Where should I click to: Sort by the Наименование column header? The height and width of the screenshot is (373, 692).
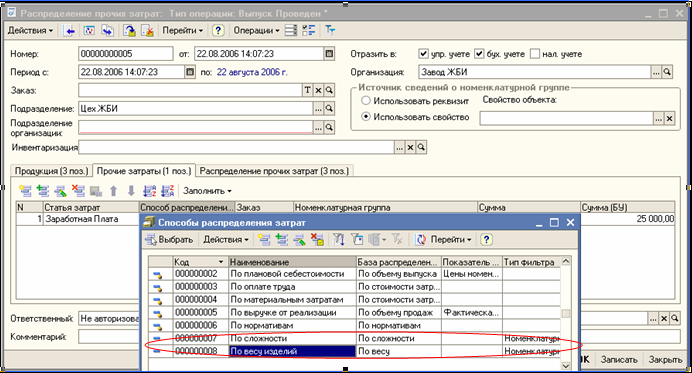pos(292,262)
